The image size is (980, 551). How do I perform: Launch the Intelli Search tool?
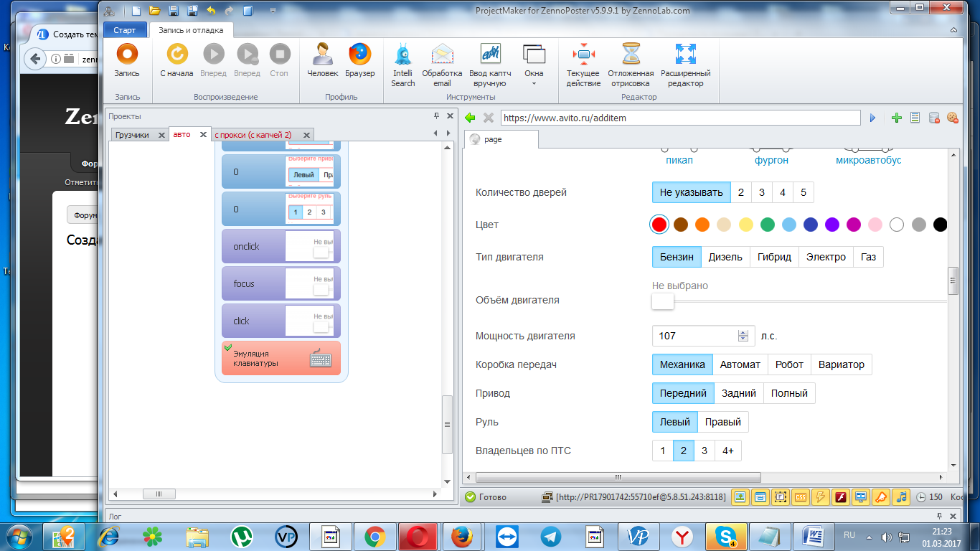click(x=402, y=65)
